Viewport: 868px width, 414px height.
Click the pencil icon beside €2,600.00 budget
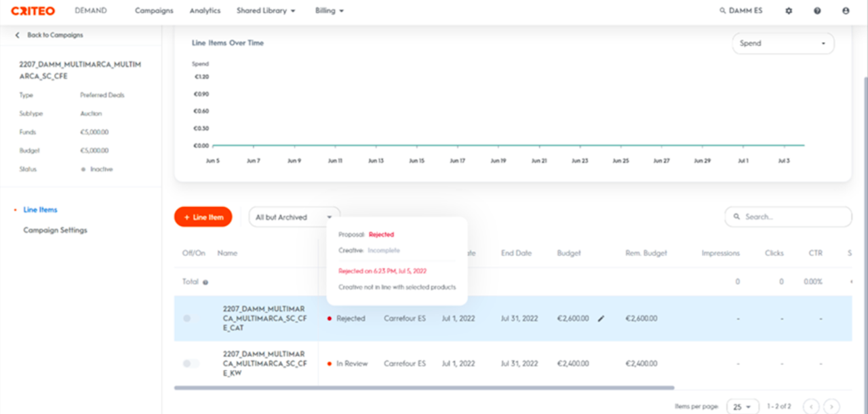[601, 318]
